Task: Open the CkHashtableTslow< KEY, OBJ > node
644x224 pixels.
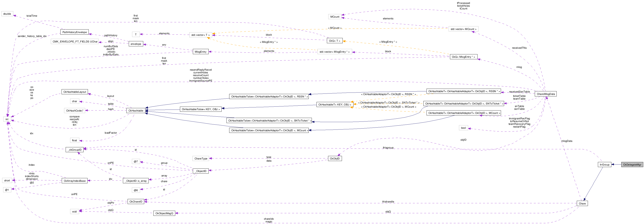Action: 200,109
